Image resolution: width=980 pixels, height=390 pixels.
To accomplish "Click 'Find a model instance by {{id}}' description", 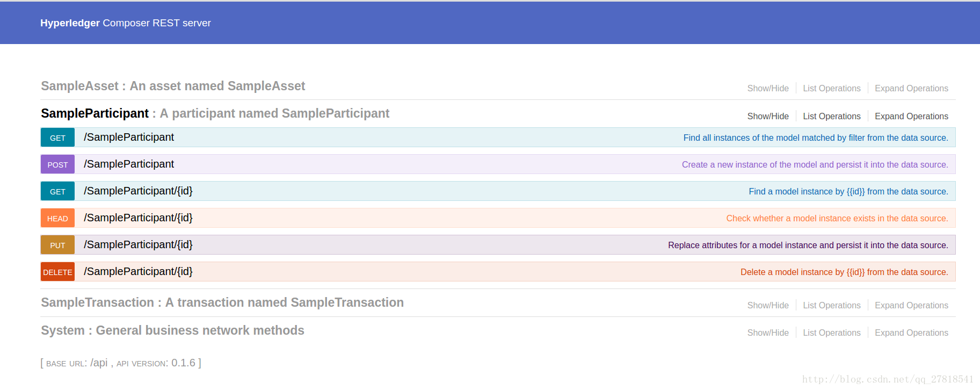I will (848, 192).
